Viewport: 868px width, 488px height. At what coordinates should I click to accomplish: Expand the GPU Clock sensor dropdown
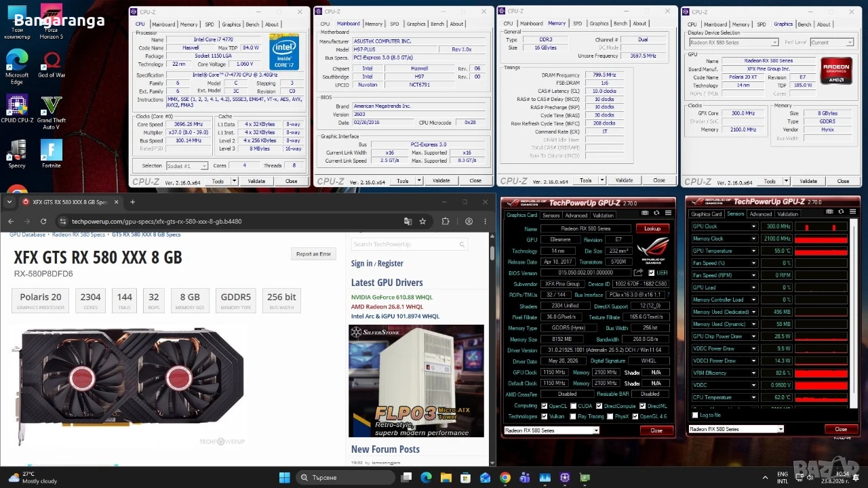coord(753,226)
